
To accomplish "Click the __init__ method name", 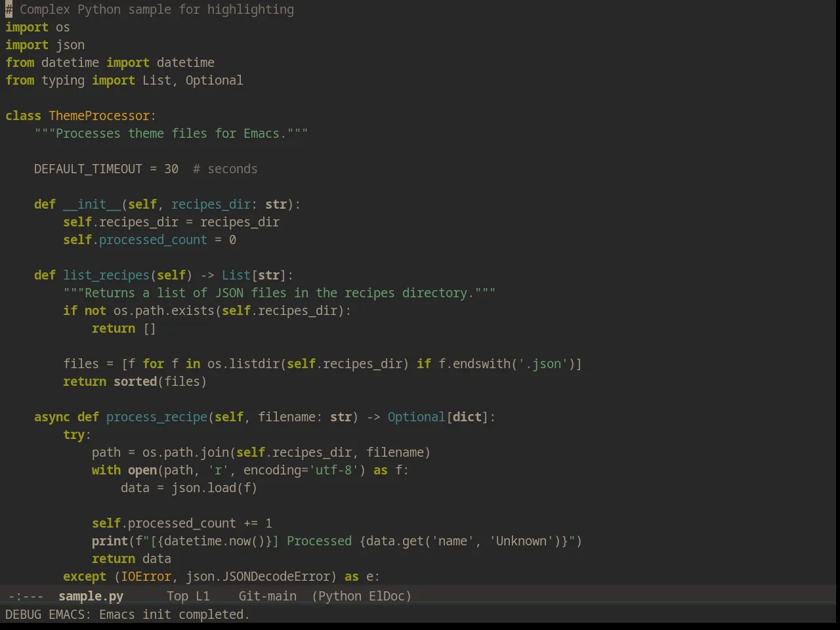I will (92, 204).
